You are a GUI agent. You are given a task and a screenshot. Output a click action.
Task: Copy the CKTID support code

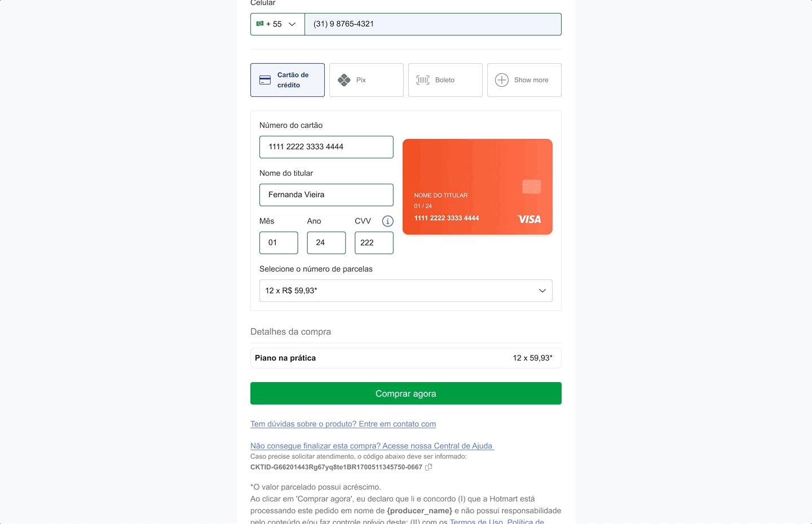click(x=429, y=467)
